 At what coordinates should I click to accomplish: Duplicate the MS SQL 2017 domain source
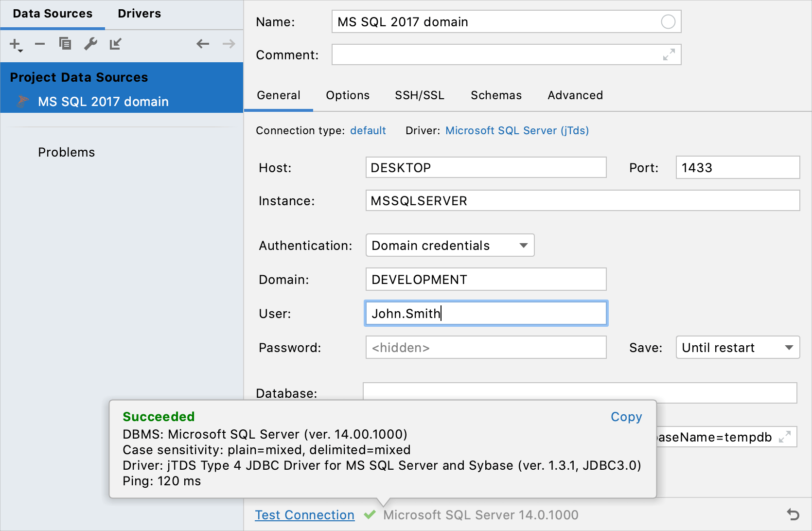click(65, 44)
